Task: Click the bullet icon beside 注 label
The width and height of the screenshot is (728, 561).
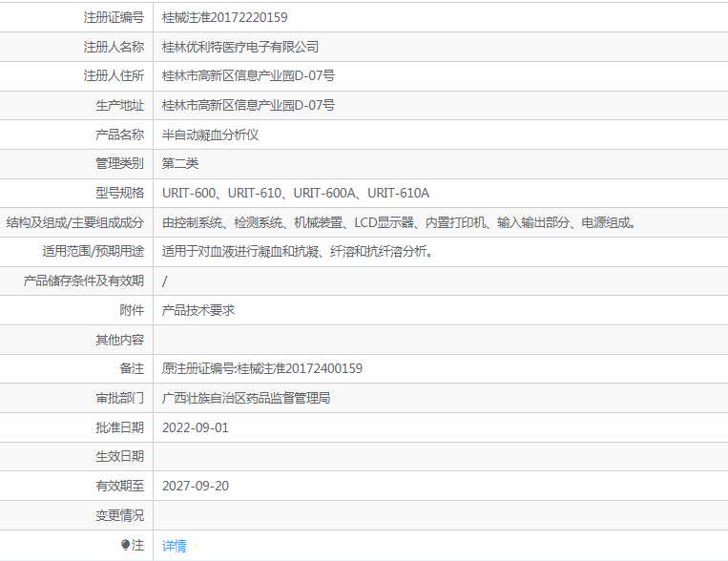Action: [125, 545]
